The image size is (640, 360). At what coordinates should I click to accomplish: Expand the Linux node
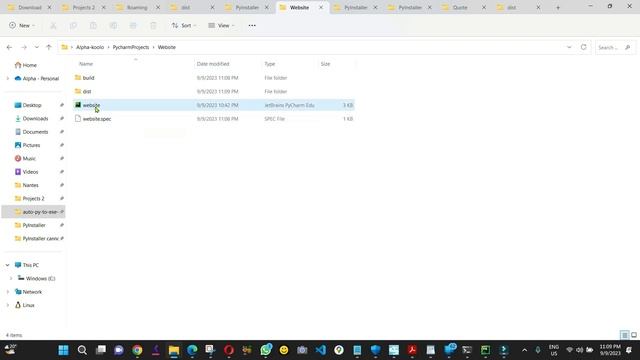(7, 305)
